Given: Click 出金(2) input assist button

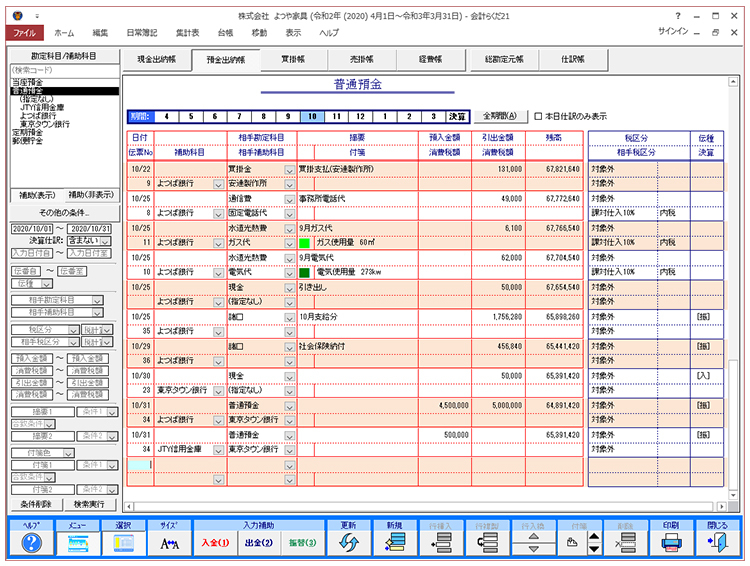Looking at the screenshot, I should pos(259,543).
